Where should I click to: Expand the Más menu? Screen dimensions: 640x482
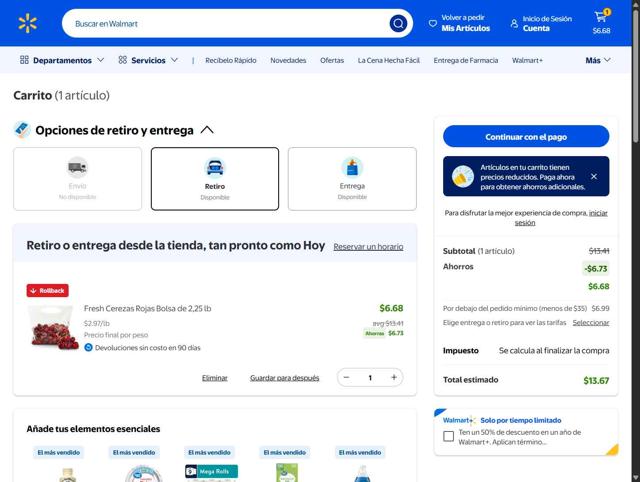pyautogui.click(x=598, y=60)
